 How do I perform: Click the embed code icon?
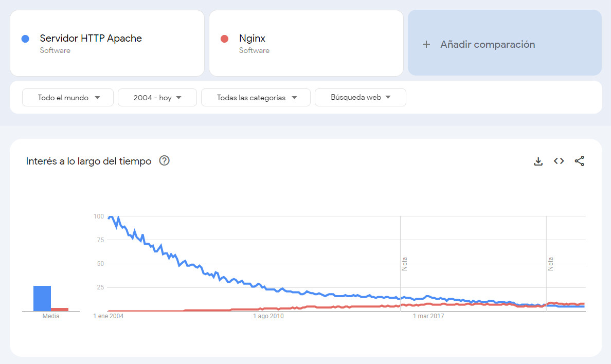(x=559, y=161)
